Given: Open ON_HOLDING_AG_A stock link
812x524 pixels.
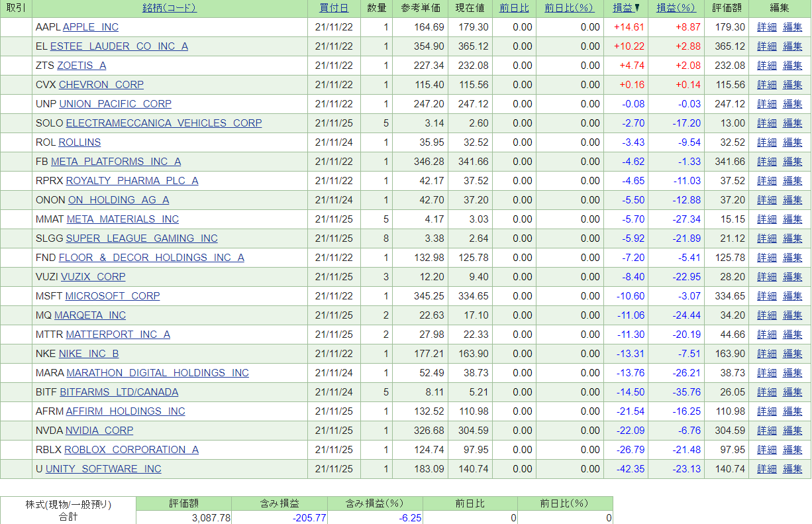Looking at the screenshot, I should pos(119,200).
